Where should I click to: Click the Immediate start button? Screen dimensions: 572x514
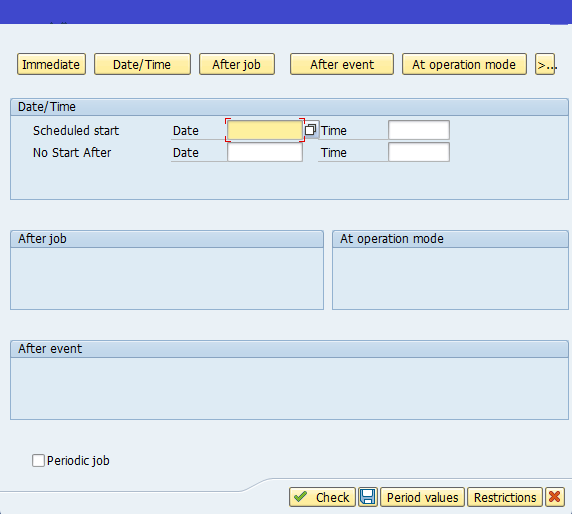tap(51, 64)
